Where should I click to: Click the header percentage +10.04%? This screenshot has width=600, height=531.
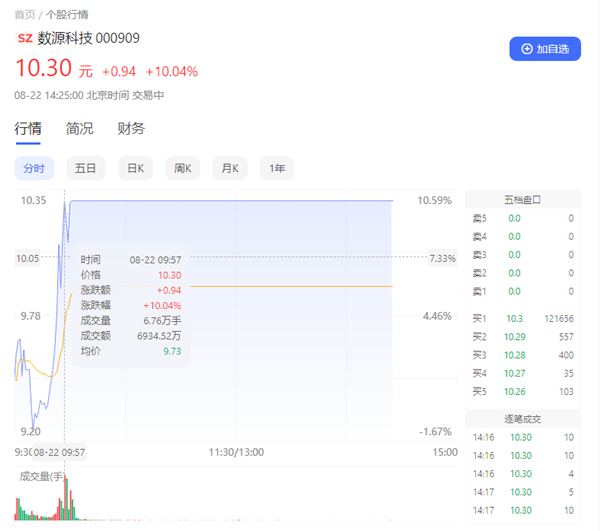[x=172, y=72]
